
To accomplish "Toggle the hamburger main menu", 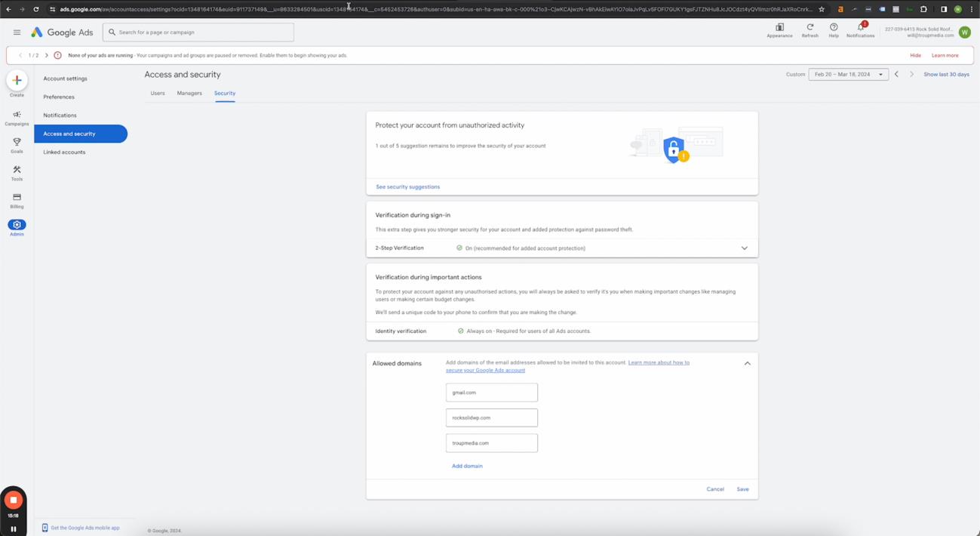I will point(17,32).
